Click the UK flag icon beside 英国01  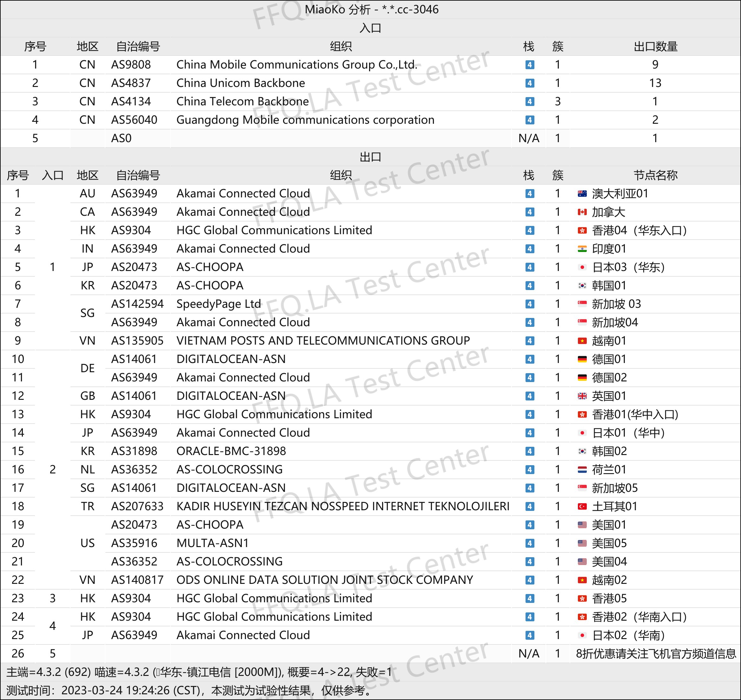tap(582, 396)
